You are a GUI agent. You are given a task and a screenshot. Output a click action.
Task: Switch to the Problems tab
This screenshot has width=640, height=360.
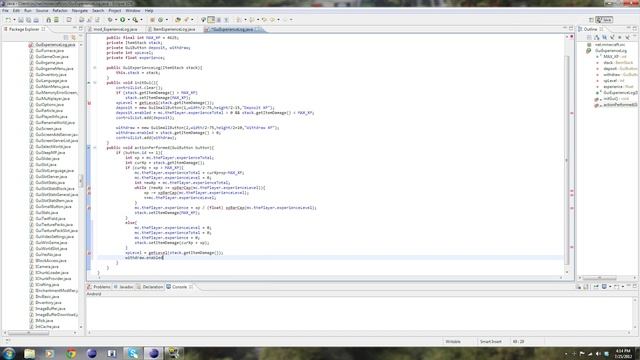99,287
